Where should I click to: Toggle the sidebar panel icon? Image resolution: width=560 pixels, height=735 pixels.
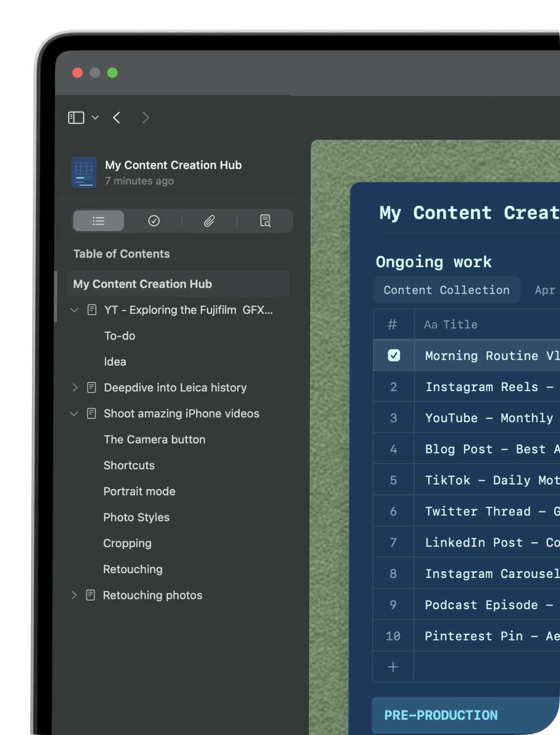tap(76, 118)
